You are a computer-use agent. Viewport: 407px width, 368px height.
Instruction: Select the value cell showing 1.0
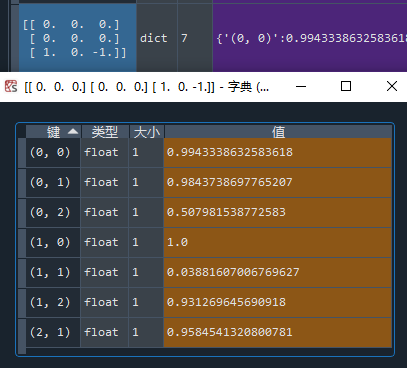(278, 242)
